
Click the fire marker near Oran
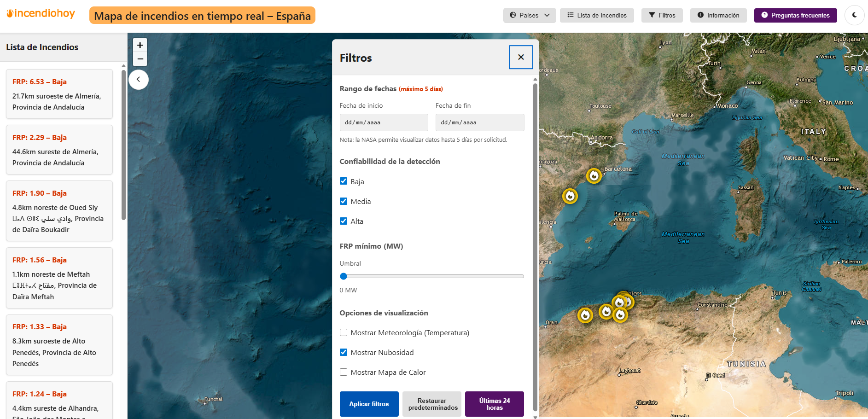coord(585,315)
